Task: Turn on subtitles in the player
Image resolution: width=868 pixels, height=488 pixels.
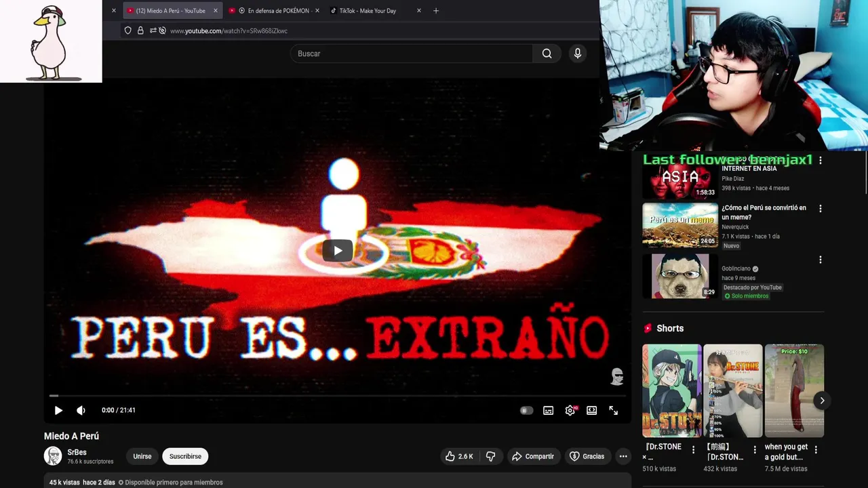Action: pos(548,410)
